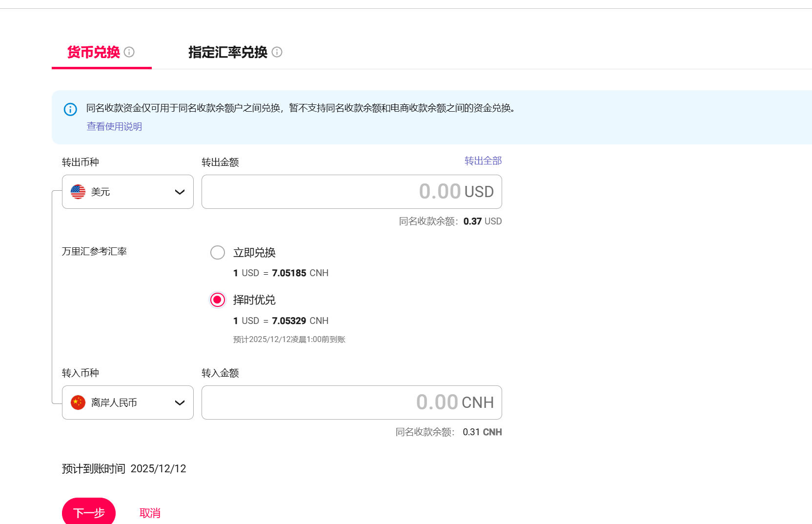Click the 立即兑换 option label text
The image size is (812, 524).
click(254, 253)
